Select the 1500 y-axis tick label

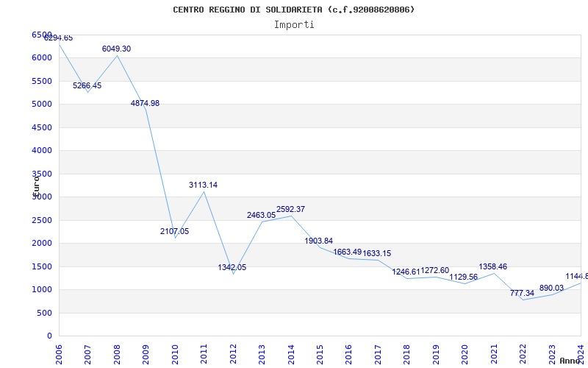tap(42, 266)
